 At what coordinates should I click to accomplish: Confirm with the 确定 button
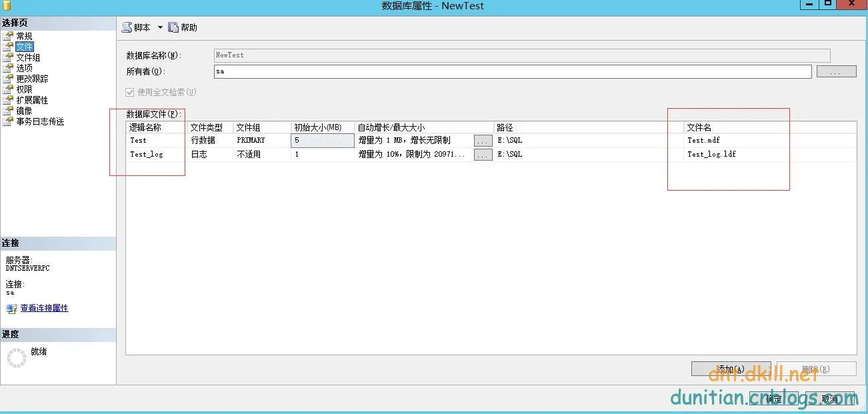[x=774, y=399]
